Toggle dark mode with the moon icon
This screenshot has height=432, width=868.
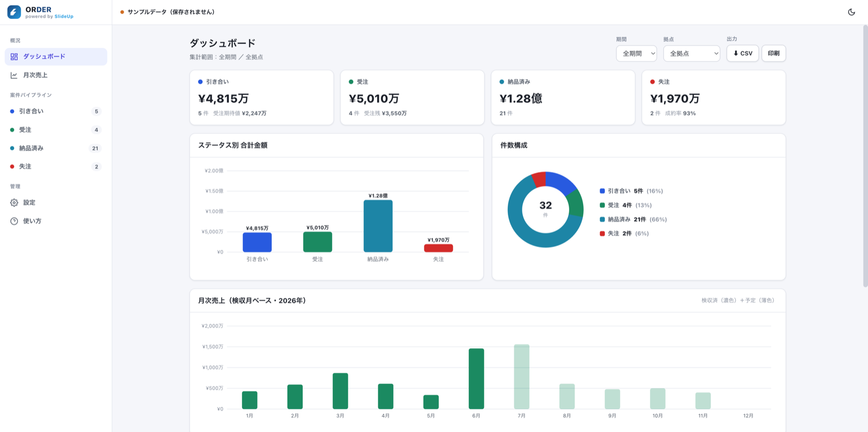point(851,12)
